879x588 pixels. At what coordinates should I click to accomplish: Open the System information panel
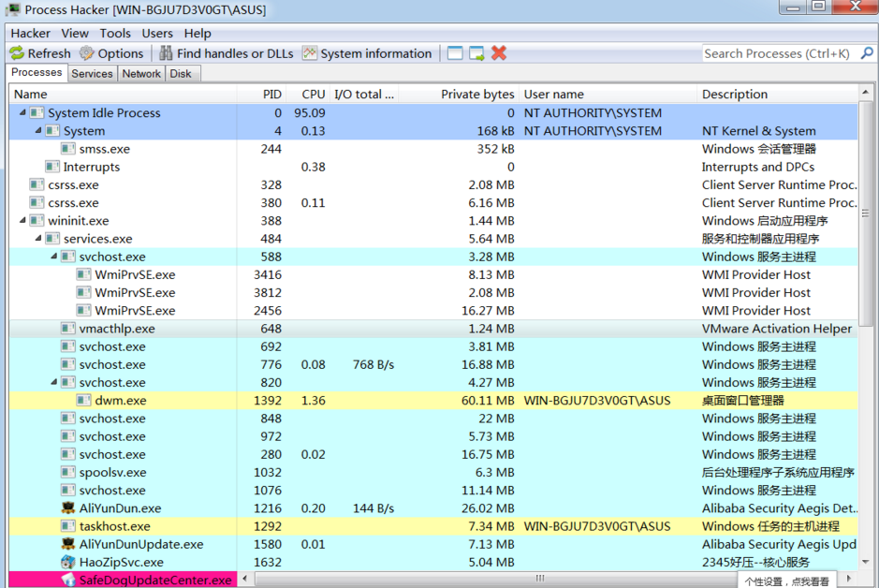(x=309, y=53)
